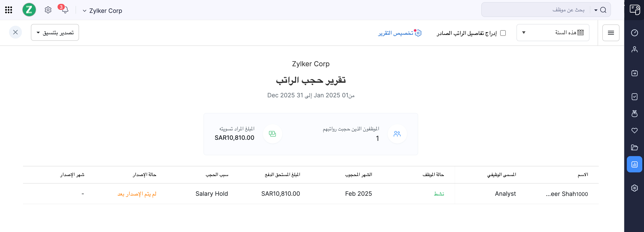Screen dimensions: 644x232
Task: Close the salary hold report
Action: pyautogui.click(x=15, y=32)
